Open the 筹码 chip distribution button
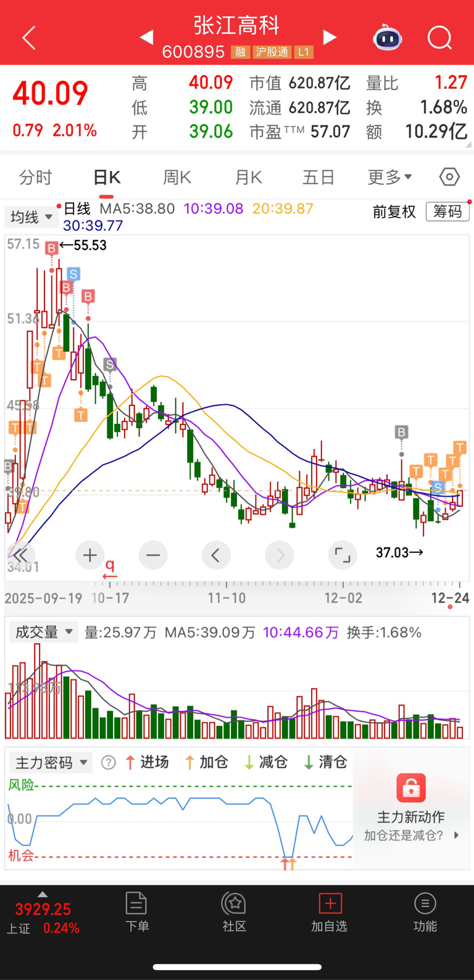Viewport: 474px width, 980px height. point(447,212)
